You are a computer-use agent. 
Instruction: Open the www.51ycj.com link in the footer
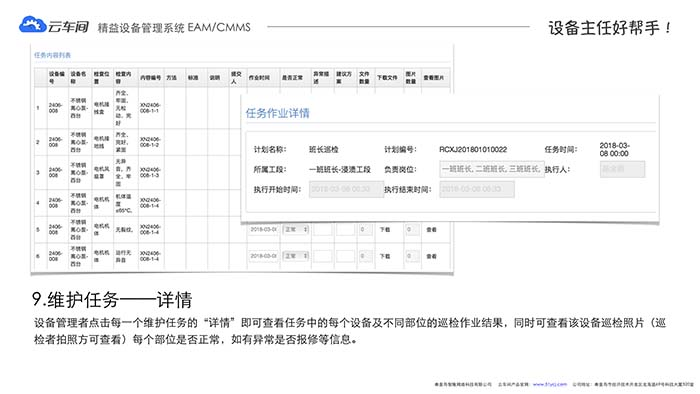[x=549, y=384]
